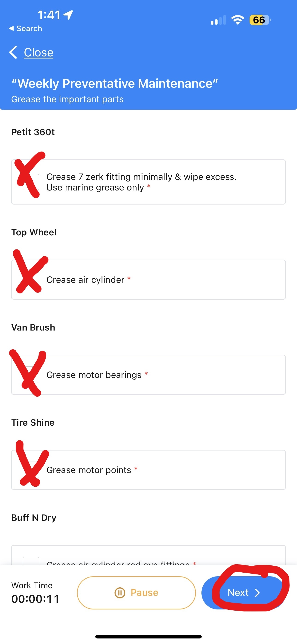Tap the Weekly Preventative Maintenance title
This screenshot has height=644, width=297.
115,84
